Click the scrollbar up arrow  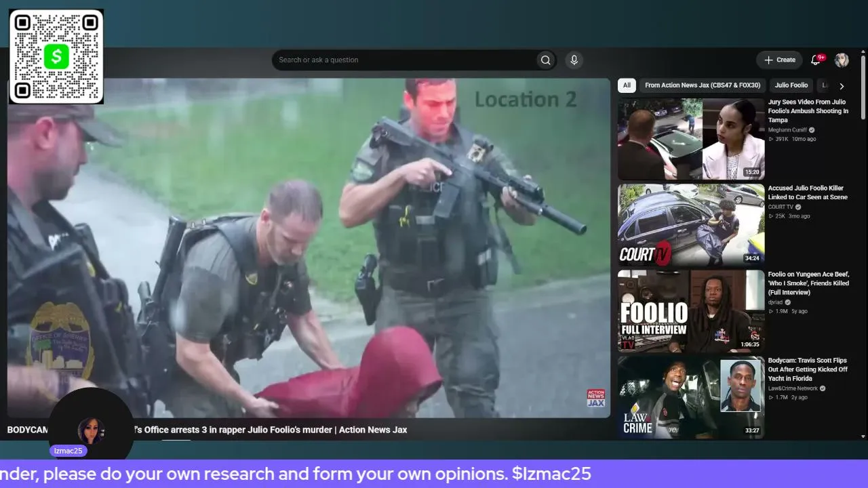[x=863, y=52]
